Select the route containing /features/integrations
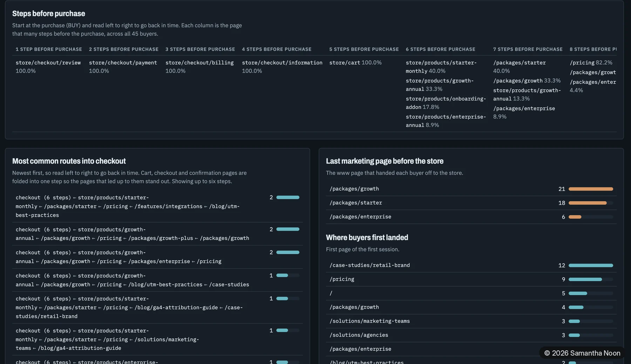The width and height of the screenshot is (631, 364). click(x=157, y=206)
